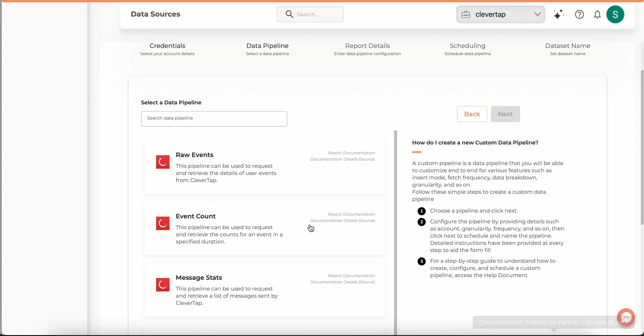The height and width of the screenshot is (336, 644).
Task: Click the magnifier icon in top search
Action: click(x=289, y=14)
